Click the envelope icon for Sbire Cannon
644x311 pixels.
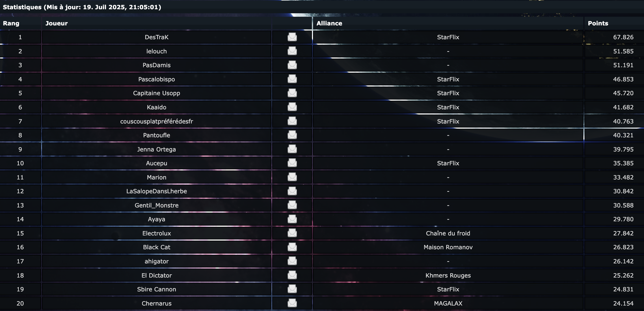click(292, 289)
